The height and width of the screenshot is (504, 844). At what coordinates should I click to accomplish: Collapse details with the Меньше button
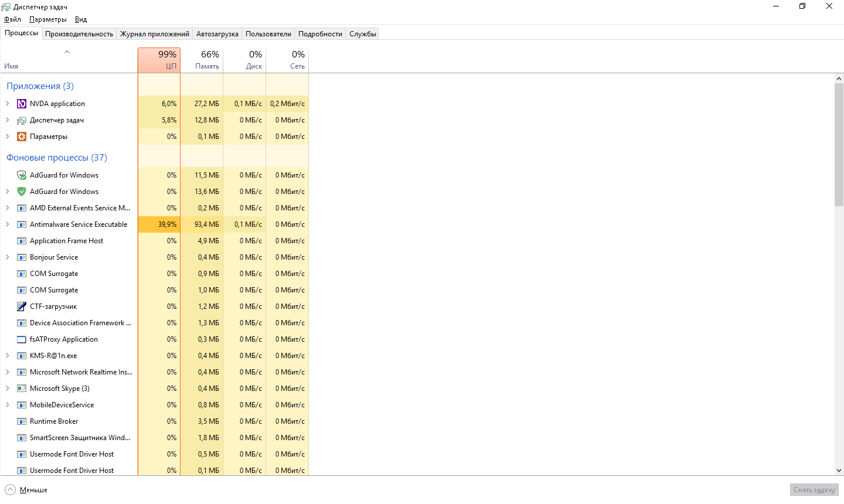26,490
